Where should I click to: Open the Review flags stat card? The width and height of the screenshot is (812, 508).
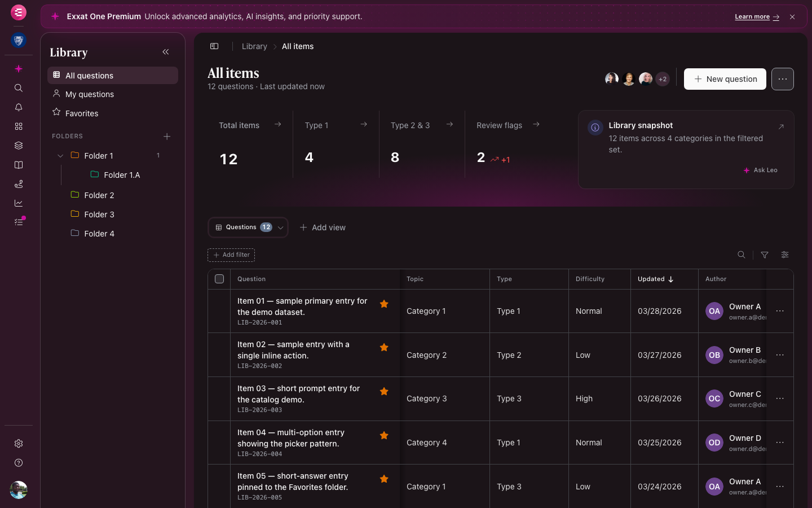[x=508, y=144]
